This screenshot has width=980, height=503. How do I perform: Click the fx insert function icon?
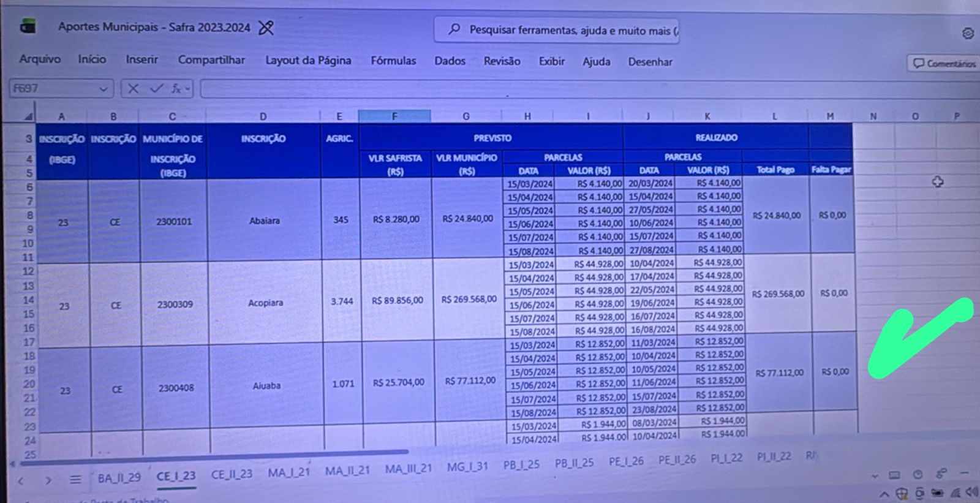click(176, 89)
